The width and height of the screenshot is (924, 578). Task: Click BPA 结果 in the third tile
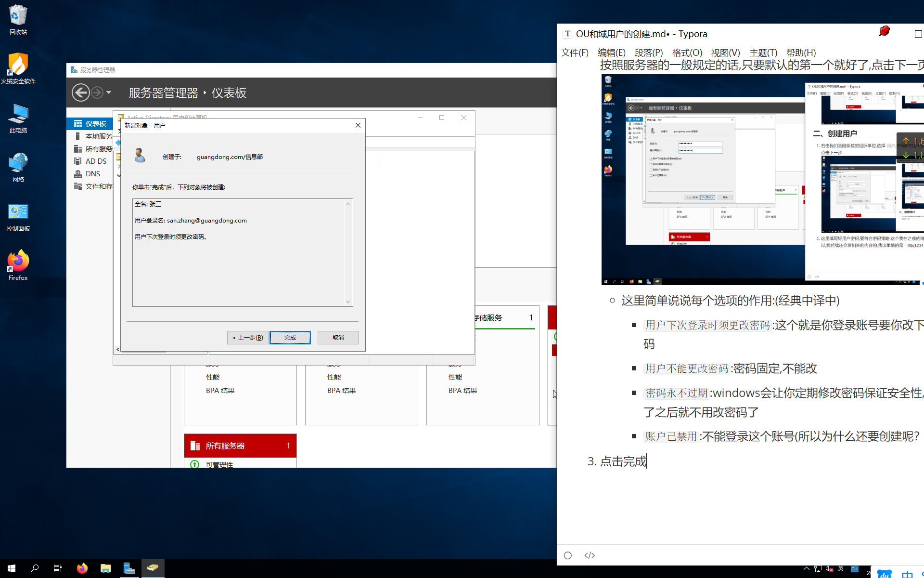(463, 391)
